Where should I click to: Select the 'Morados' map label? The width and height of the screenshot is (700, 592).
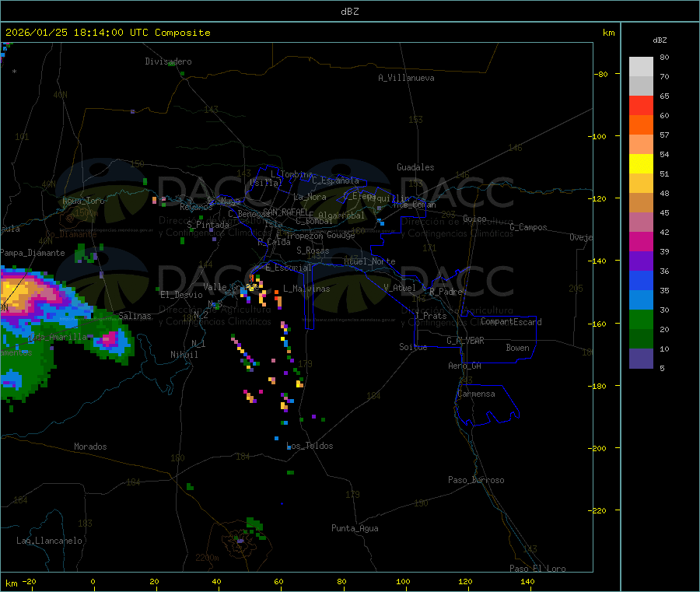pyautogui.click(x=90, y=447)
